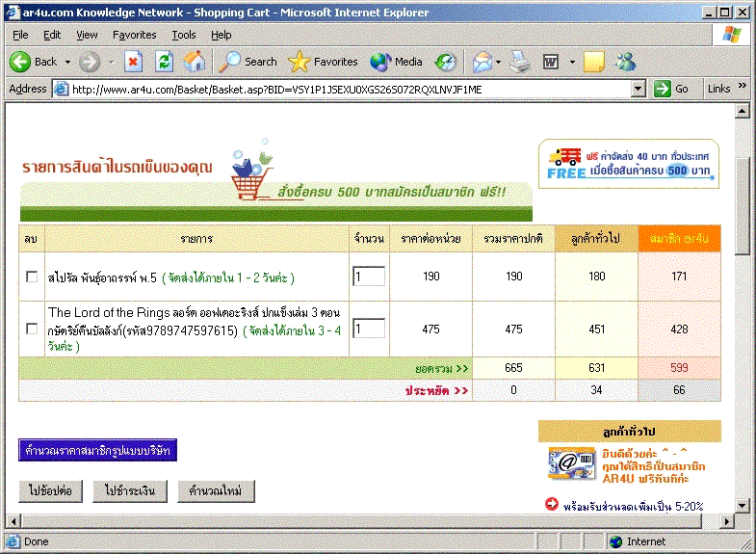The height and width of the screenshot is (554, 756).
Task: Open the Search pane from toolbar
Action: click(248, 62)
